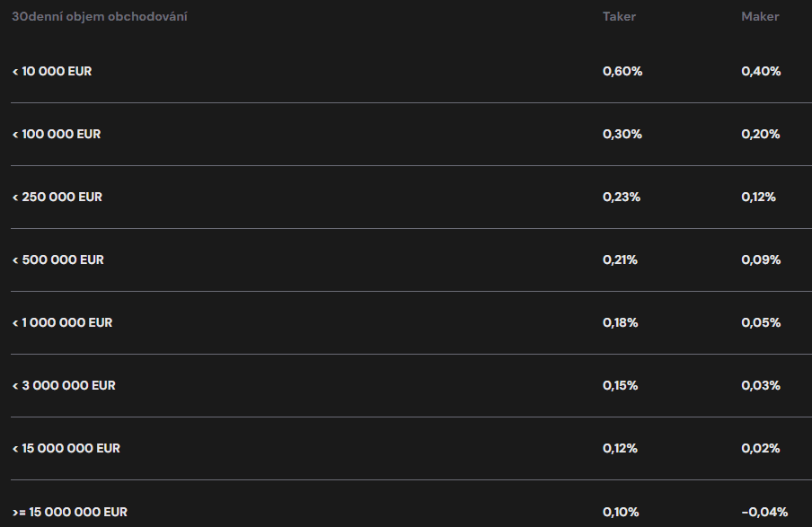The width and height of the screenshot is (812, 527).
Task: Select the "< 1 000 000 EUR" volume tier
Action: 62,322
